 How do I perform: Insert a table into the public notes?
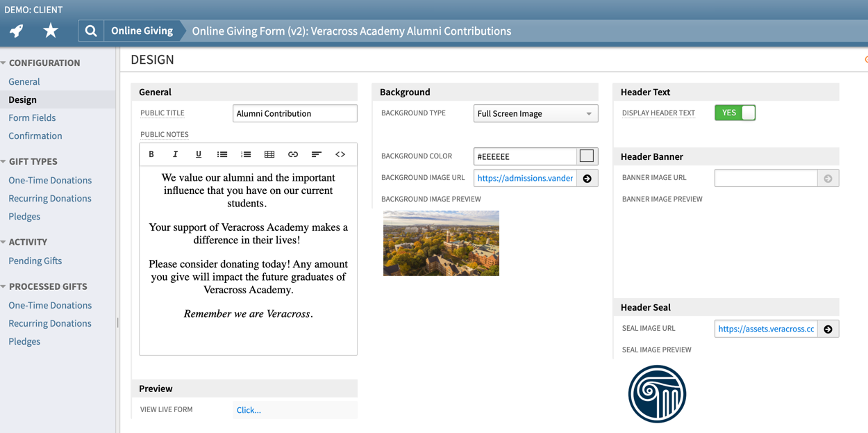point(269,154)
